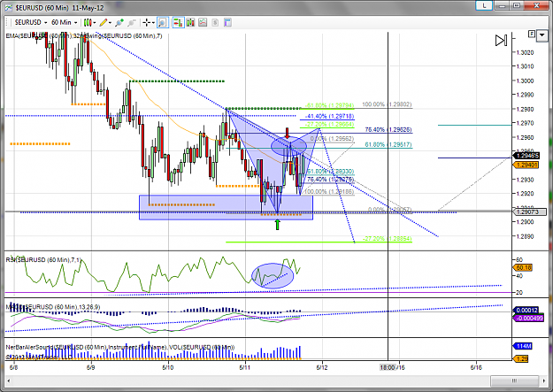Screen dimensions: 553x392
Task: Click the VOL($EURUSD) indicator label
Action: [200, 347]
